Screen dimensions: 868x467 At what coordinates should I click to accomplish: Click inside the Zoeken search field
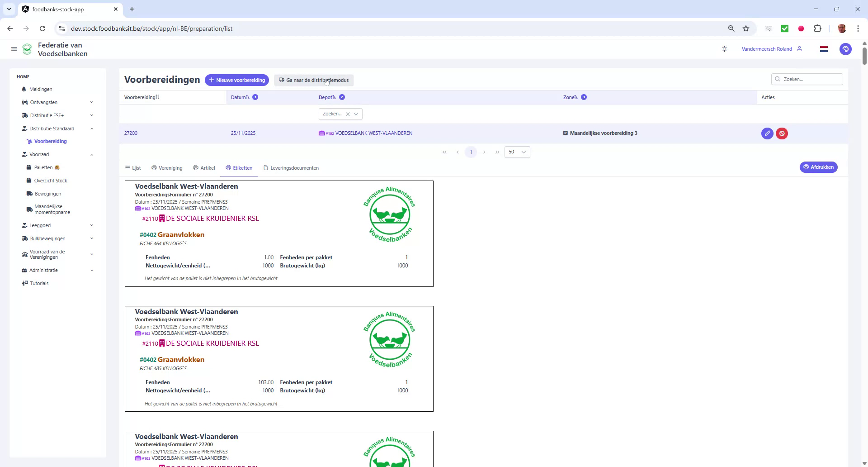pos(807,79)
